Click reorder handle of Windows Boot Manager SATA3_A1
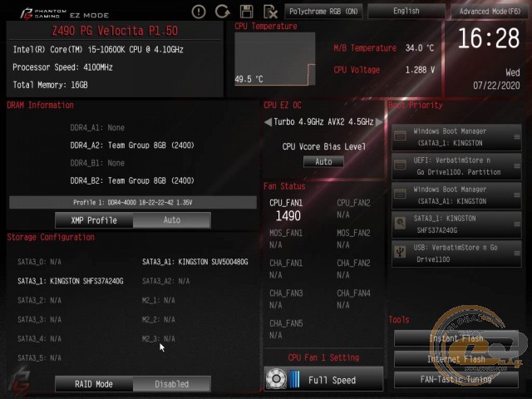This screenshot has width=532, height=399. 517,195
